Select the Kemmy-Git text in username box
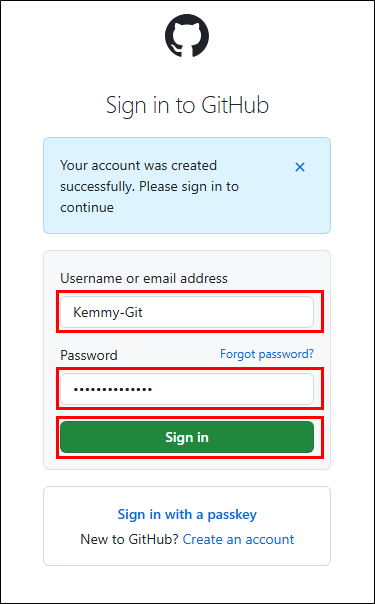The height and width of the screenshot is (604, 375). [108, 312]
